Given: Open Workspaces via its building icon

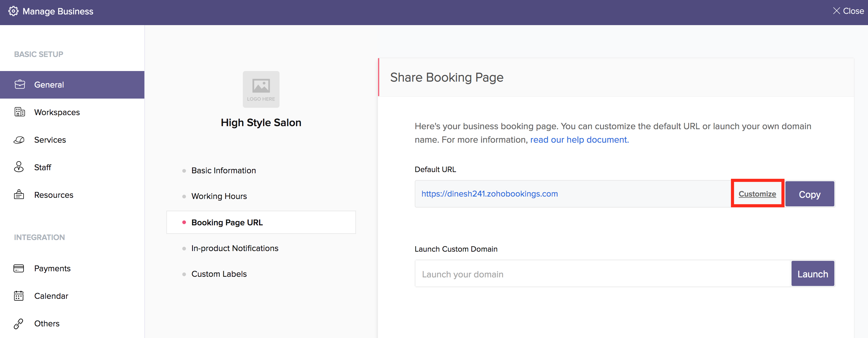Looking at the screenshot, I should [20, 112].
